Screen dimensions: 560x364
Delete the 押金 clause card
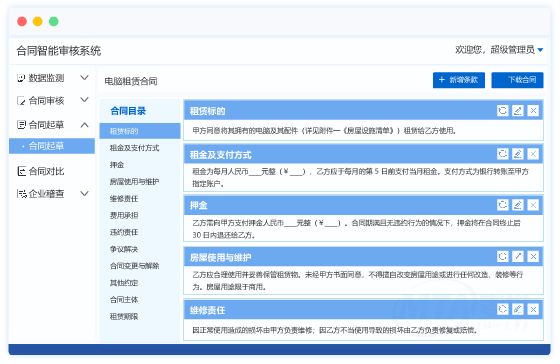pyautogui.click(x=533, y=205)
